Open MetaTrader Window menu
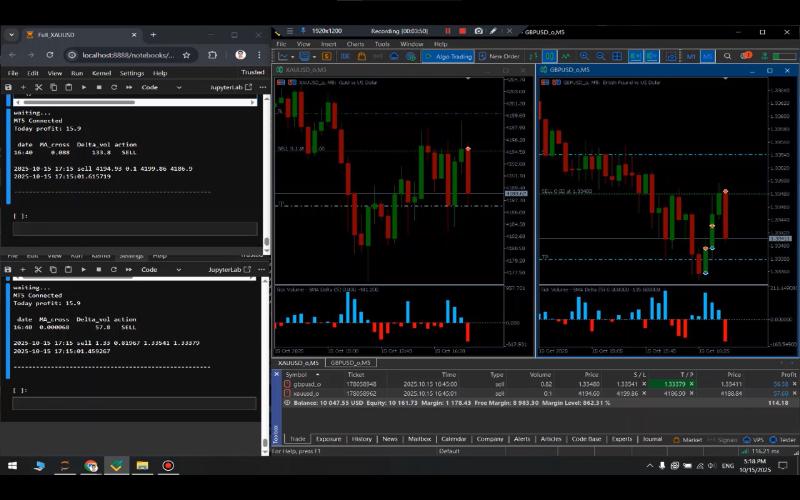 click(412, 44)
